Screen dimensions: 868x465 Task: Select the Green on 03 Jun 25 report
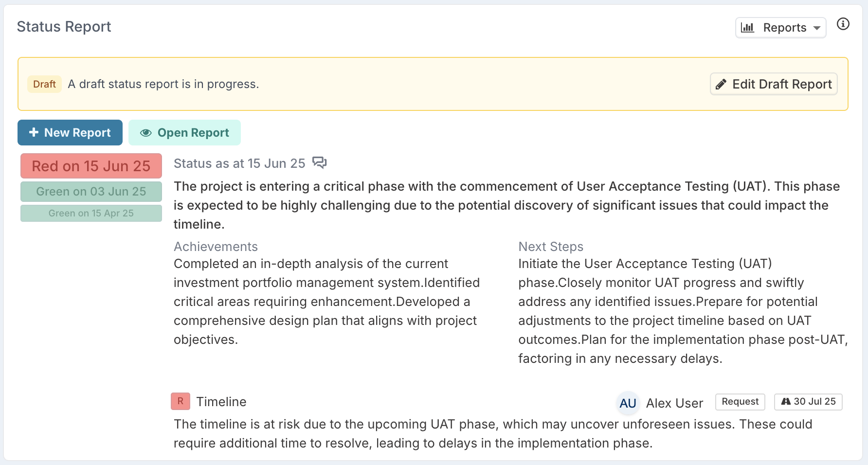click(x=91, y=192)
